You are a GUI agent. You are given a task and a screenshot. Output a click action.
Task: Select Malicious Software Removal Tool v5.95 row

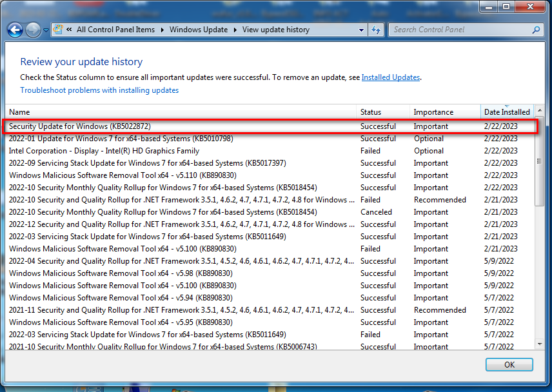(270, 322)
